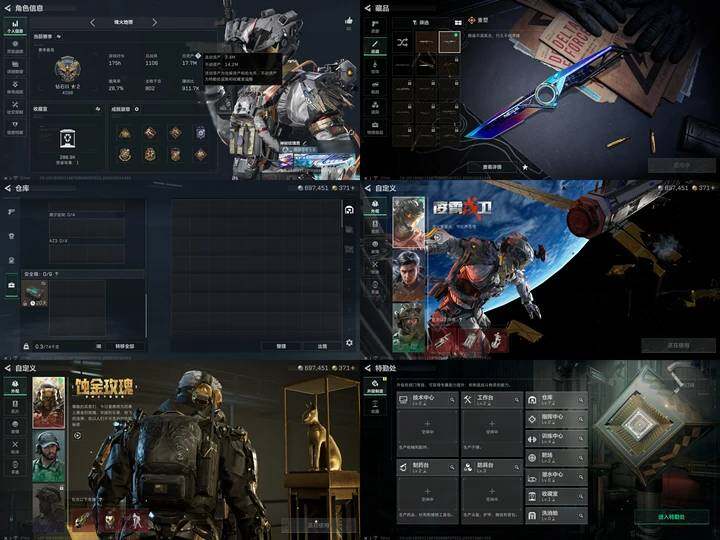
Task: Click the item stored in 安全箱 slot
Action: click(35, 294)
